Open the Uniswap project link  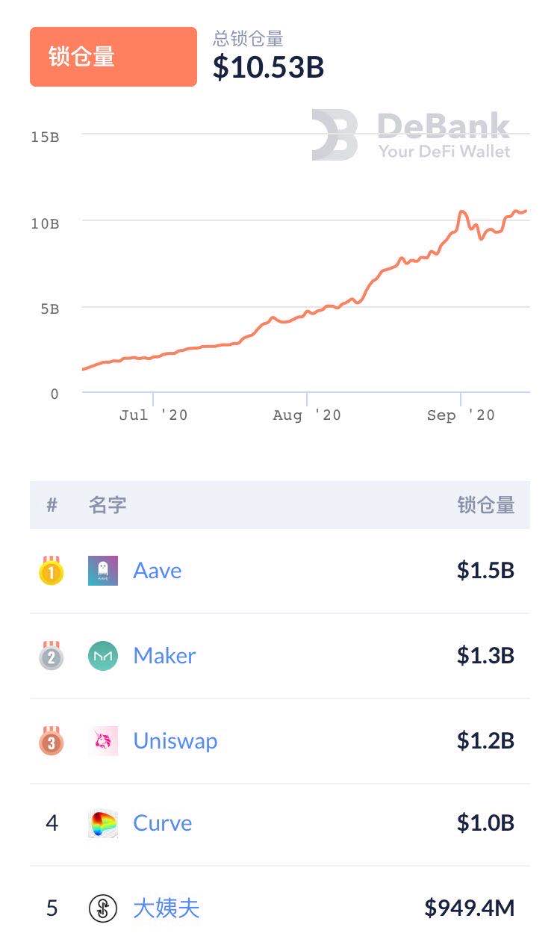(x=175, y=741)
